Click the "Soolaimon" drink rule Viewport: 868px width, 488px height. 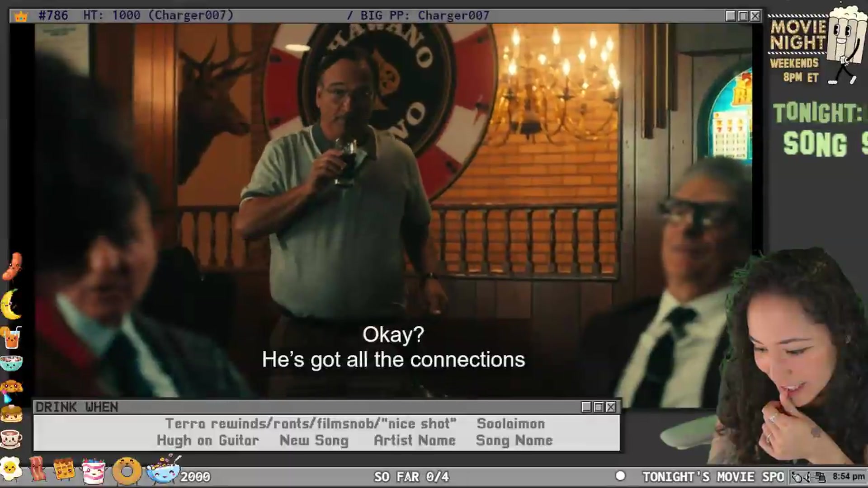(x=511, y=424)
